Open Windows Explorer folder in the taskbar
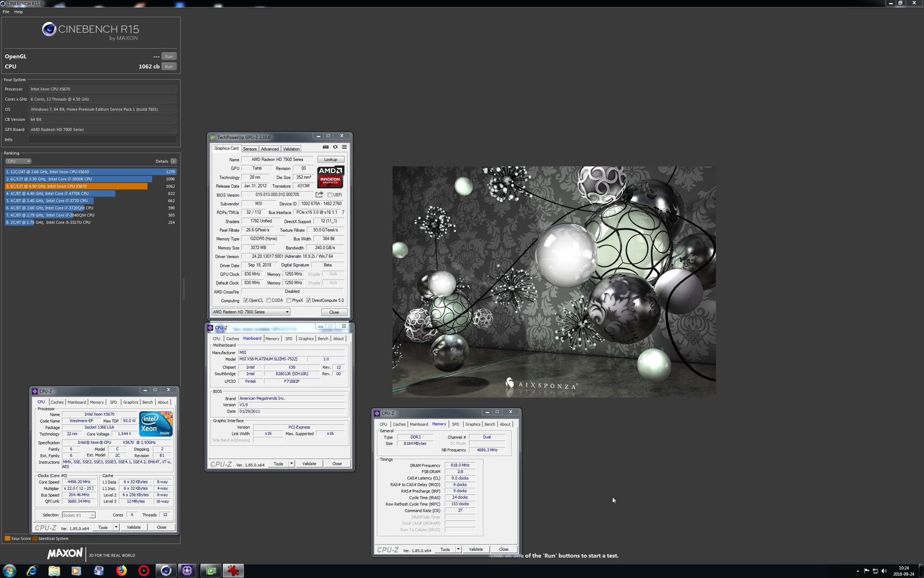924x578 pixels. (54, 571)
